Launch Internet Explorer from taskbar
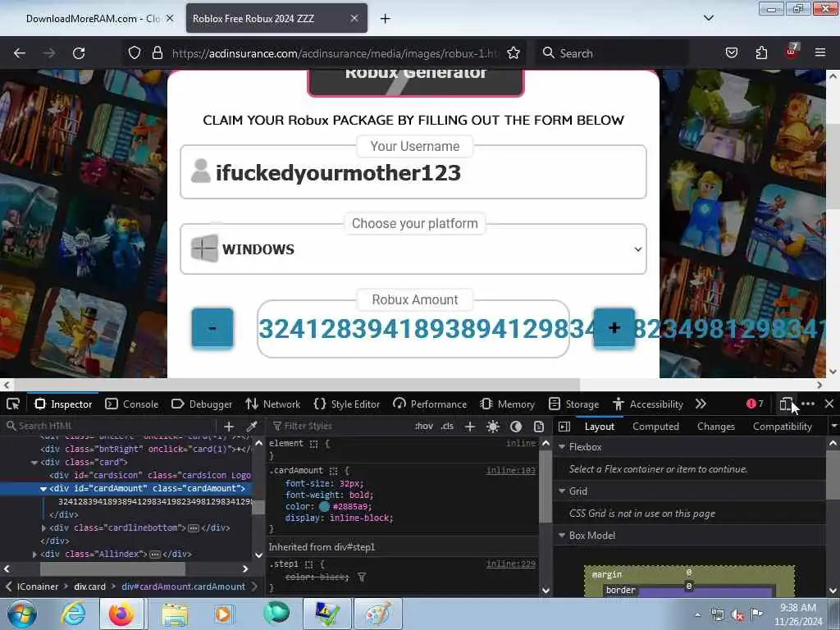The image size is (840, 630). point(72,614)
